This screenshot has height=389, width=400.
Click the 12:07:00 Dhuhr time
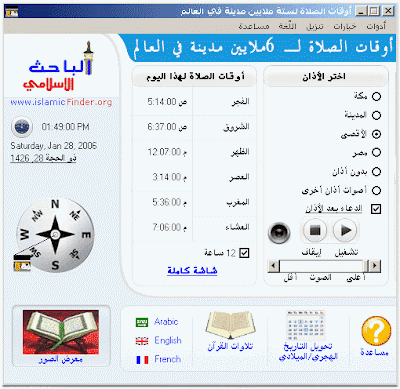(x=167, y=152)
